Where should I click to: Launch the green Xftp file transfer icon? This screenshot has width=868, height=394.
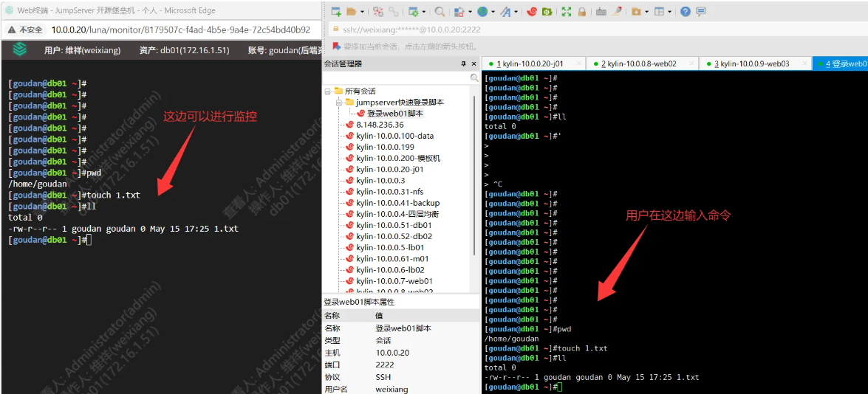(x=547, y=12)
